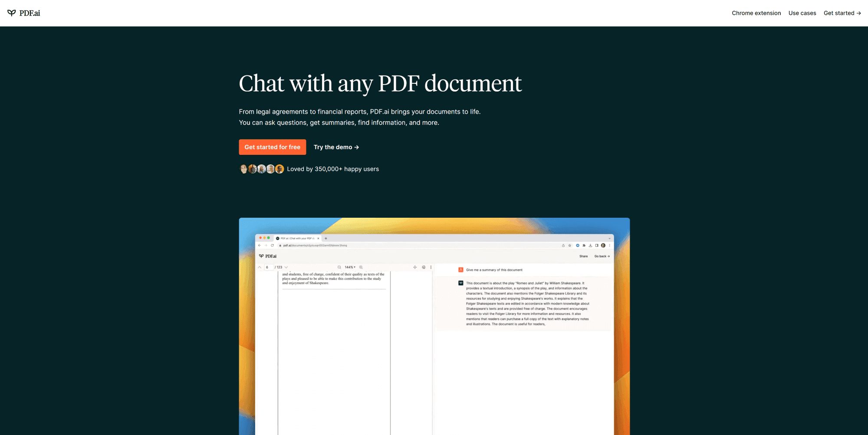Click the side panel icon in the demo browser
Image resolution: width=868 pixels, height=435 pixels.
point(597,245)
